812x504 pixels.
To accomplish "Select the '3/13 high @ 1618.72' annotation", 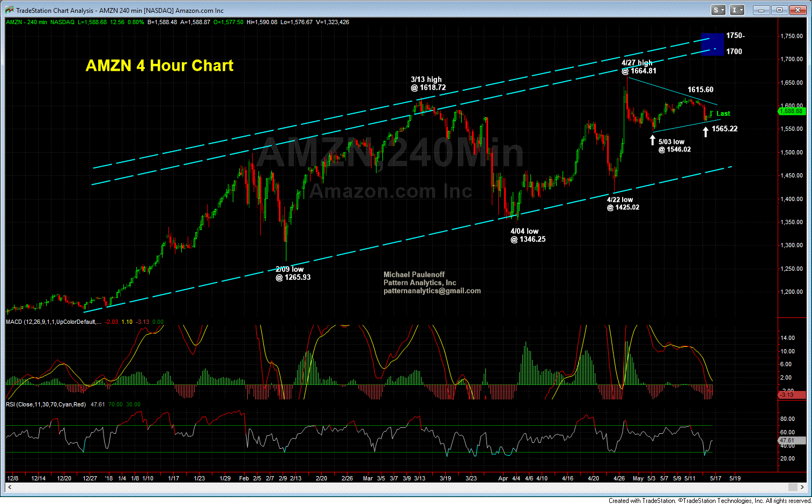I will pyautogui.click(x=429, y=84).
